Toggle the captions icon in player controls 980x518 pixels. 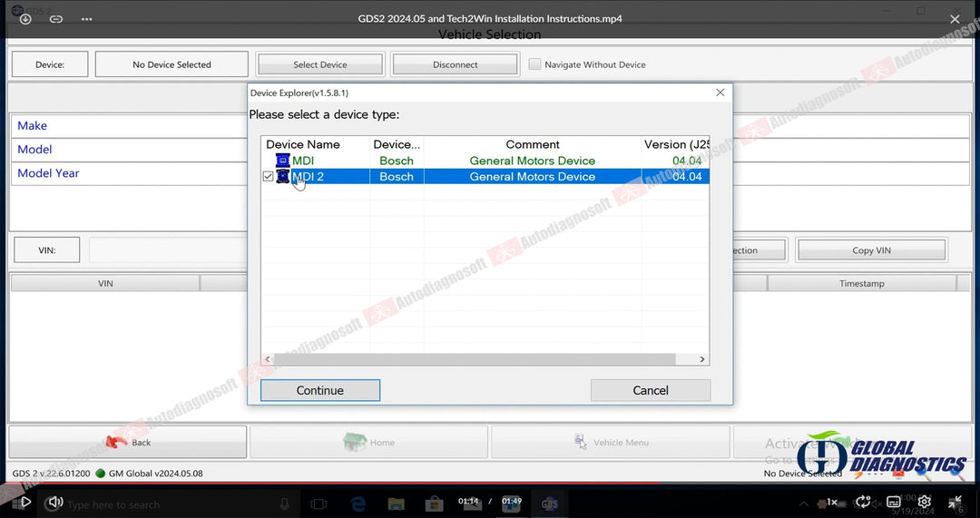894,502
